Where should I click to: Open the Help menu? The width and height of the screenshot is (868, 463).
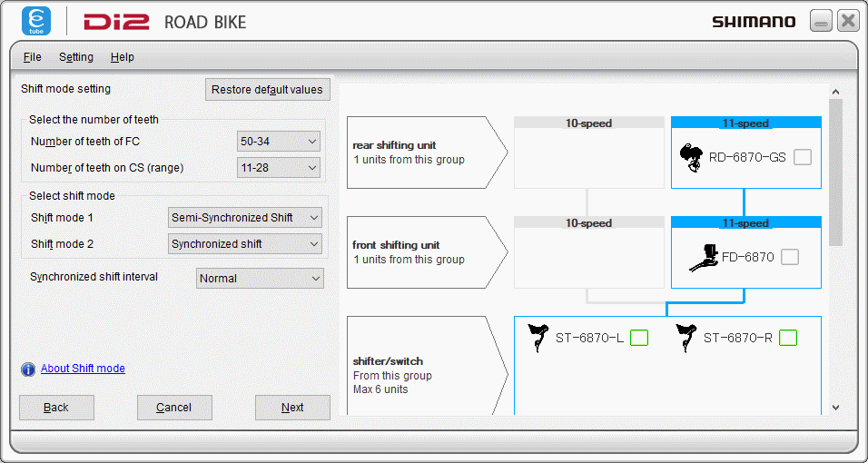click(123, 57)
